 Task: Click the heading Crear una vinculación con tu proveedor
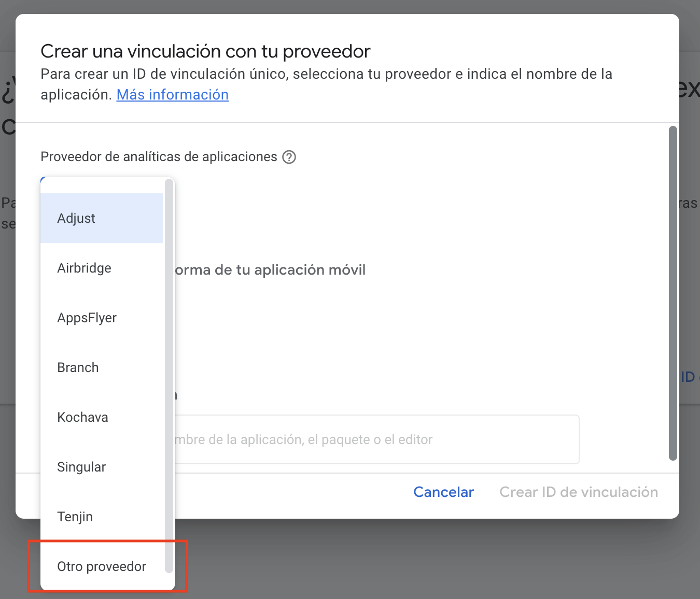pos(205,51)
